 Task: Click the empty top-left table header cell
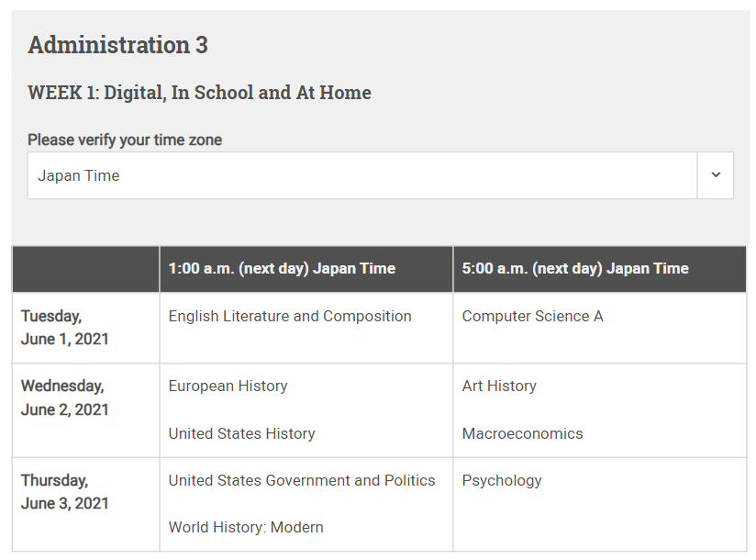85,269
